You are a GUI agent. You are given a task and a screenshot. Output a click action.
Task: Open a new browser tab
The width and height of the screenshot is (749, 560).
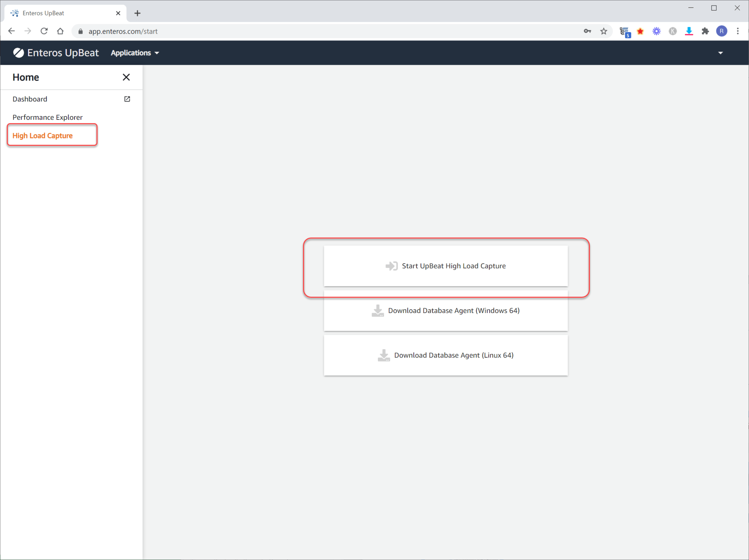coord(137,13)
